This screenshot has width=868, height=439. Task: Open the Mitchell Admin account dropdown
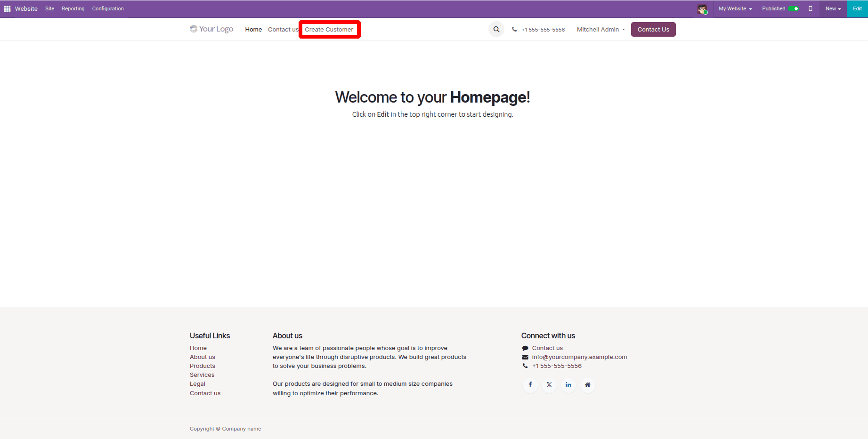tap(600, 29)
